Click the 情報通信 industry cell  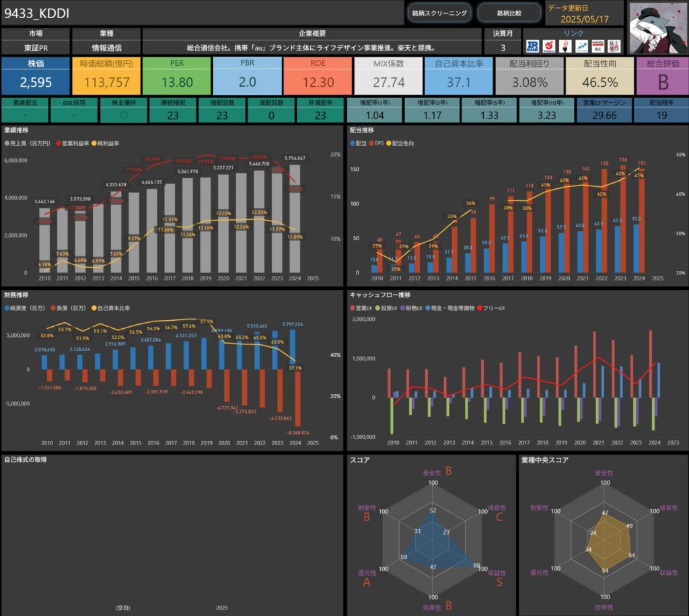[106, 48]
